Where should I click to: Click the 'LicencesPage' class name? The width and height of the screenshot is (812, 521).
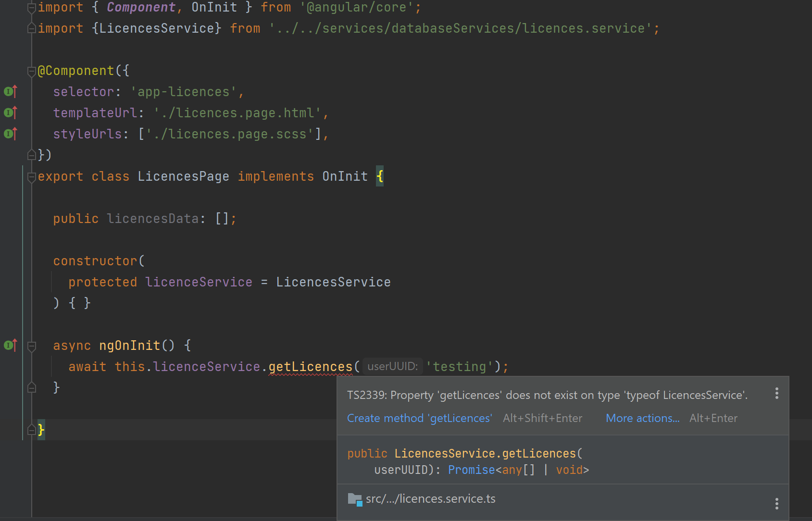[184, 176]
